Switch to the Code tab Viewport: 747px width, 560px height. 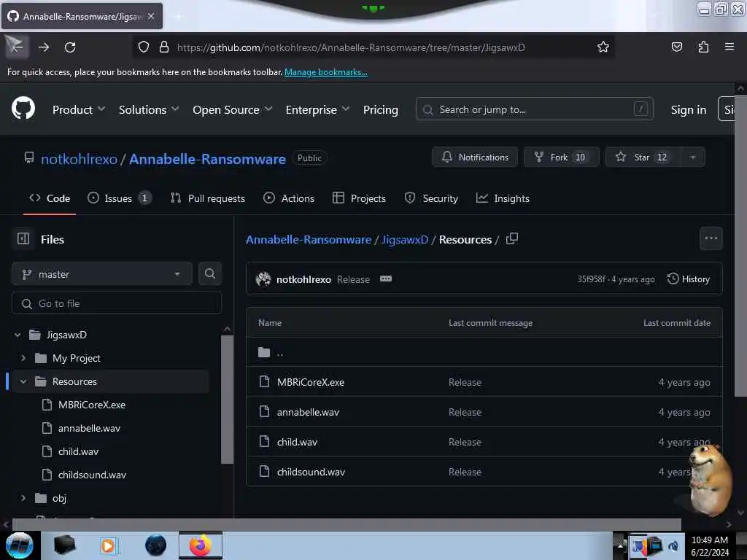[50, 198]
